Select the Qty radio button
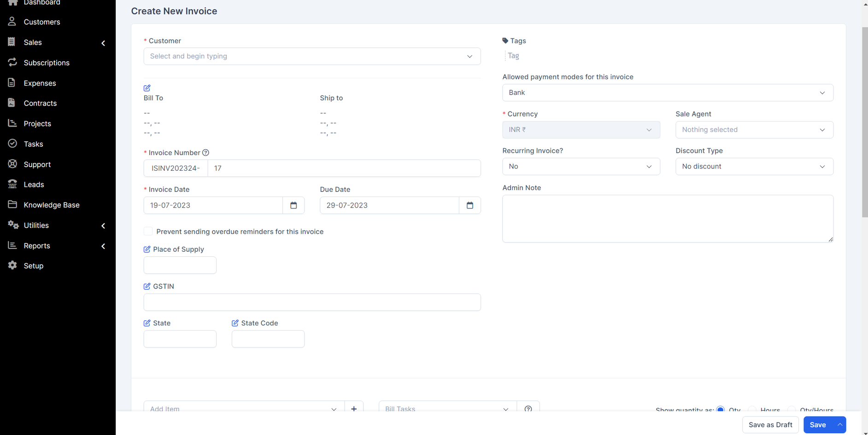868x435 pixels. pyautogui.click(x=721, y=409)
